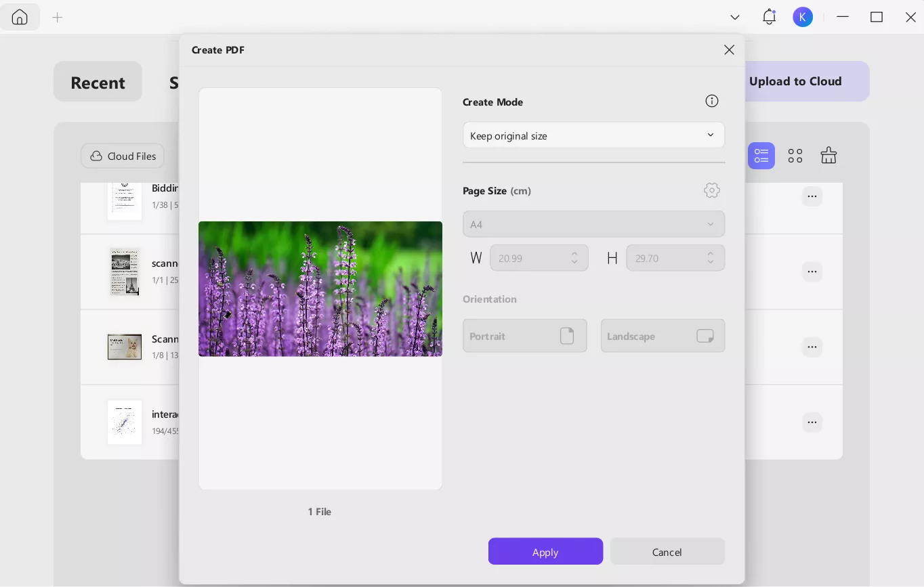Click the Create Mode info icon

(711, 101)
